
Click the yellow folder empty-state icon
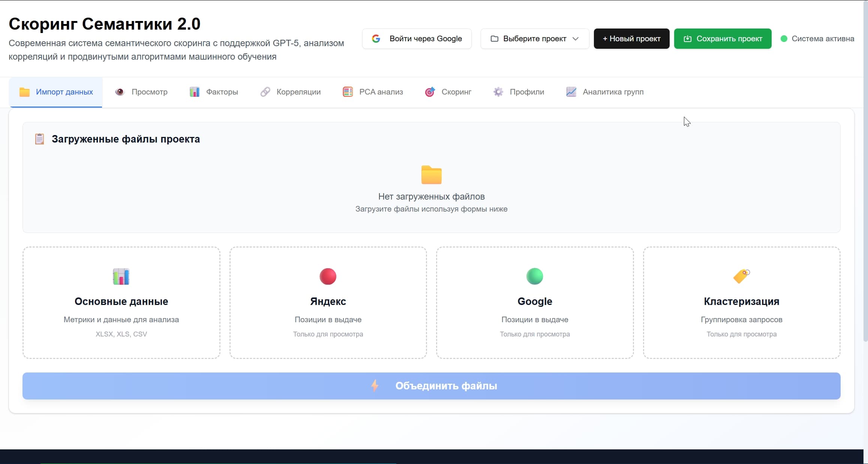pyautogui.click(x=431, y=175)
